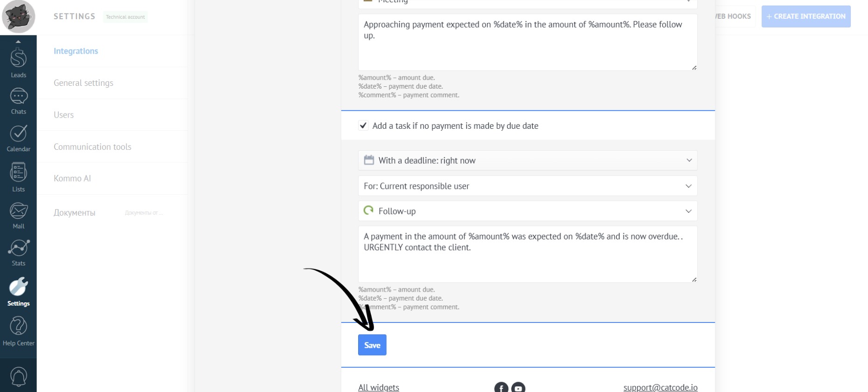Click the Save button
The height and width of the screenshot is (392, 868).
(x=372, y=345)
